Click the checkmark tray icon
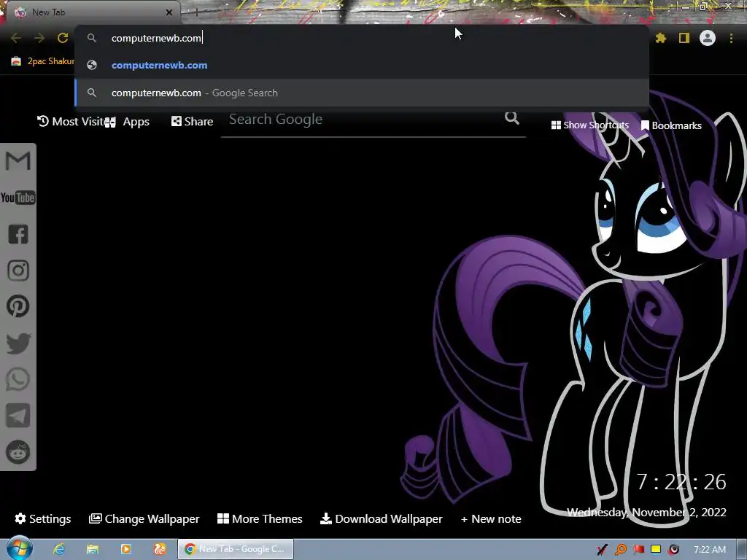 (x=602, y=550)
